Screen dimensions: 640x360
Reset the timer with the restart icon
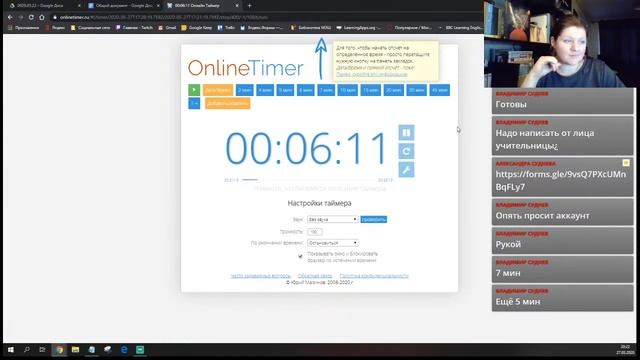(x=406, y=151)
